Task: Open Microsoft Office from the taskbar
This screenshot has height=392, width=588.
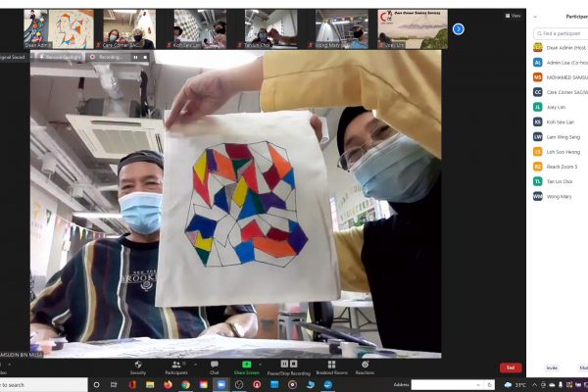Action: [x=132, y=385]
